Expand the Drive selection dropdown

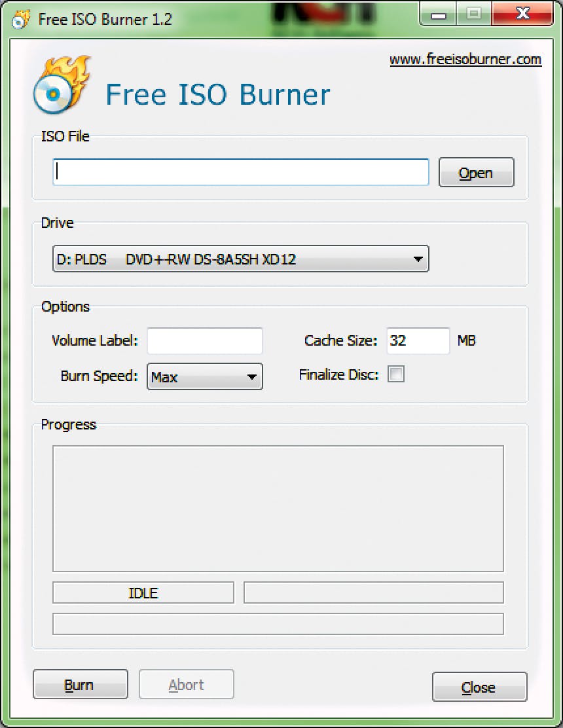pos(240,259)
